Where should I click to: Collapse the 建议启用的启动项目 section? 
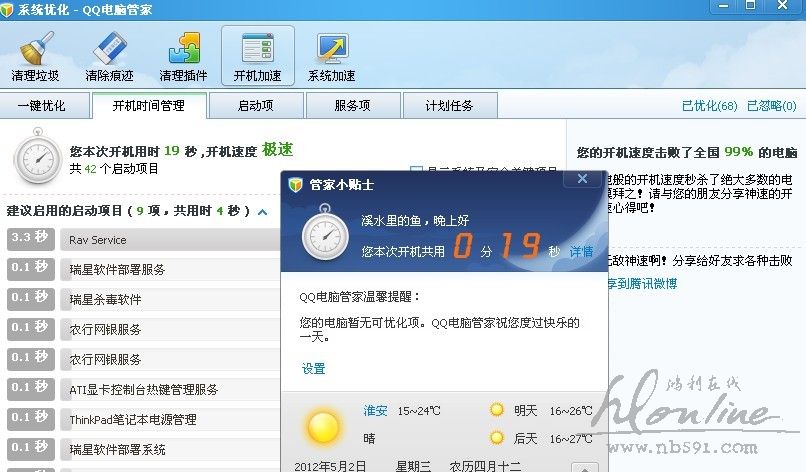click(x=263, y=211)
